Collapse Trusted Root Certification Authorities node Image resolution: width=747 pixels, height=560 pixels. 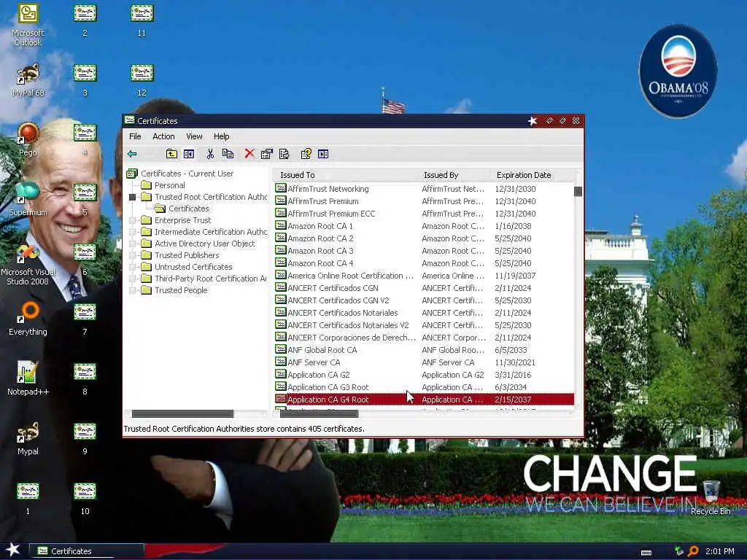[x=133, y=197]
